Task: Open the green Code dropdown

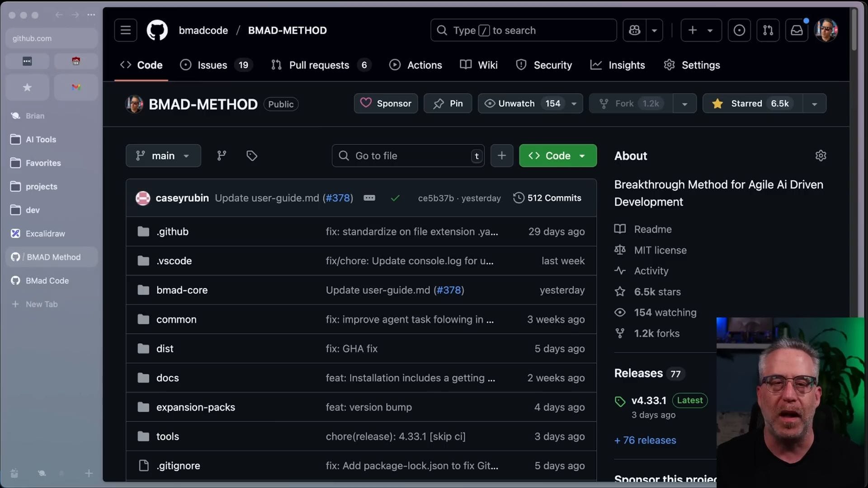Action: click(x=557, y=156)
